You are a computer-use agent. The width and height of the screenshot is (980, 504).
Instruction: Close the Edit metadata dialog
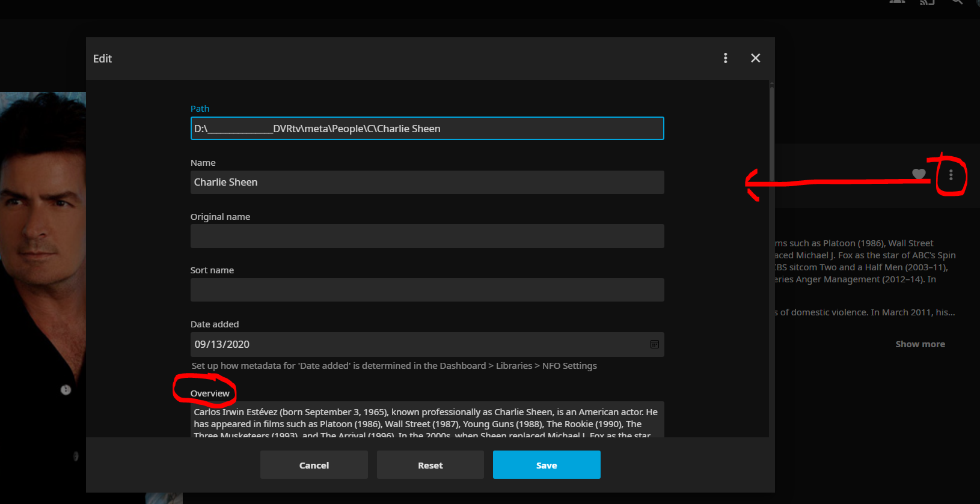click(755, 58)
